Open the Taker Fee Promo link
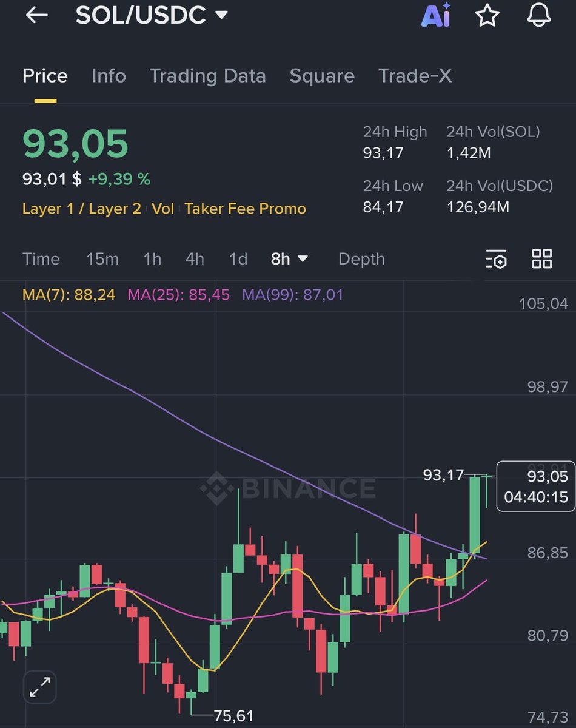Image resolution: width=576 pixels, height=728 pixels. click(245, 209)
